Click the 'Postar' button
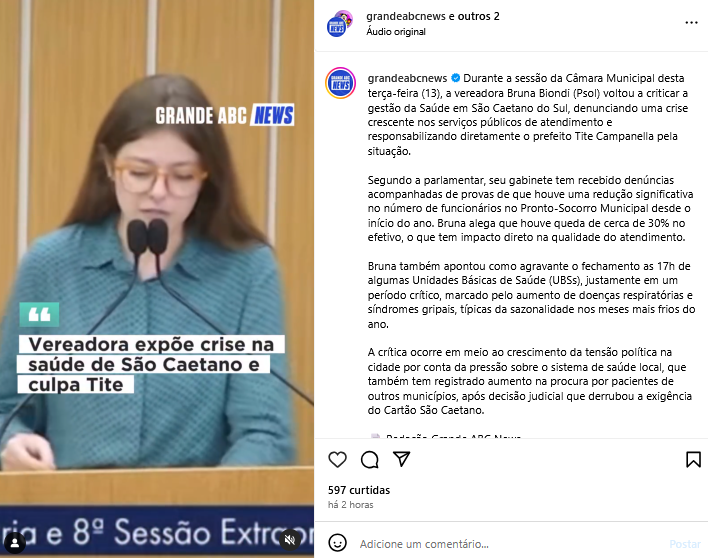708x558 pixels. tap(685, 544)
